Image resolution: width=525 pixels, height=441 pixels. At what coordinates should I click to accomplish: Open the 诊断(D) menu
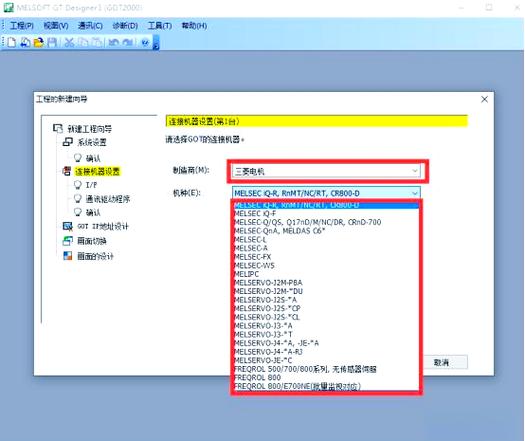pos(125,26)
